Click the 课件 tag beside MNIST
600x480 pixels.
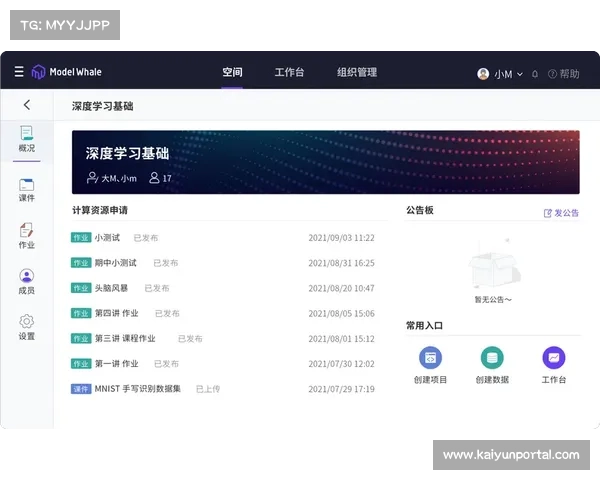pyautogui.click(x=81, y=389)
